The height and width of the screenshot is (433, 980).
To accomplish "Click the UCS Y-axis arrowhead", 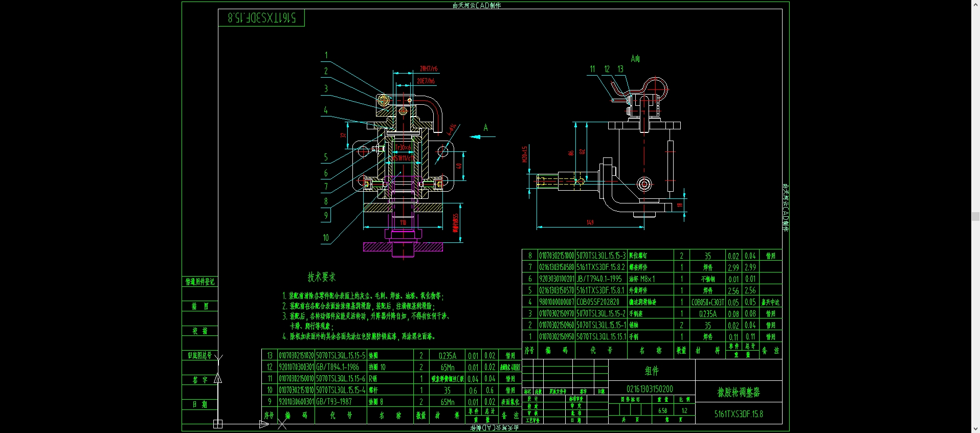I will point(218,378).
